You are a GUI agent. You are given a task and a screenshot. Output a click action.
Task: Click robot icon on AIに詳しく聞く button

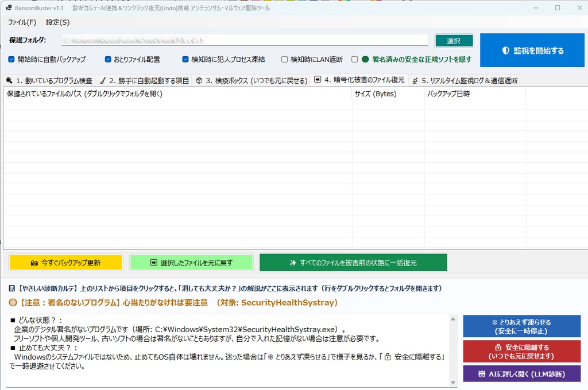[482, 374]
